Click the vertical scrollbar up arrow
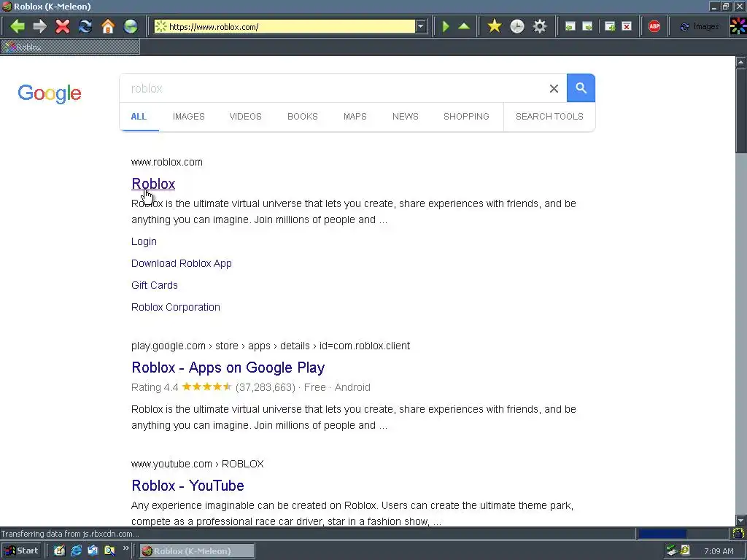 pos(741,62)
